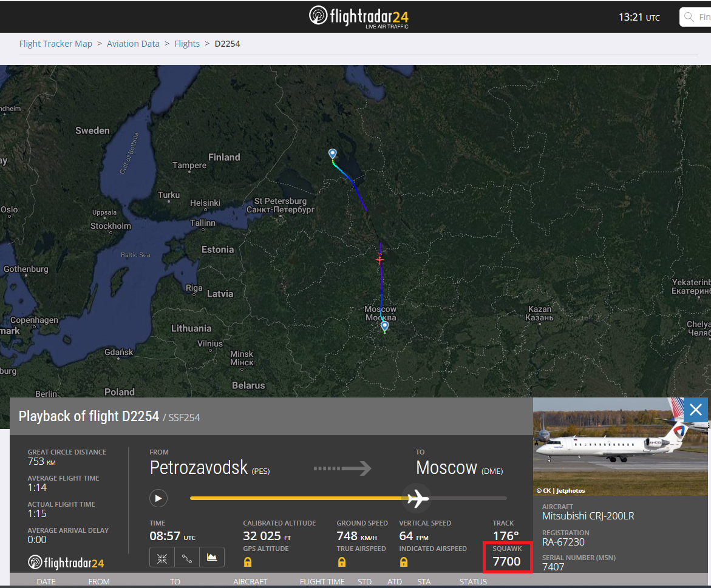
Task: Click the true airspeed lock icon
Action: tap(342, 562)
